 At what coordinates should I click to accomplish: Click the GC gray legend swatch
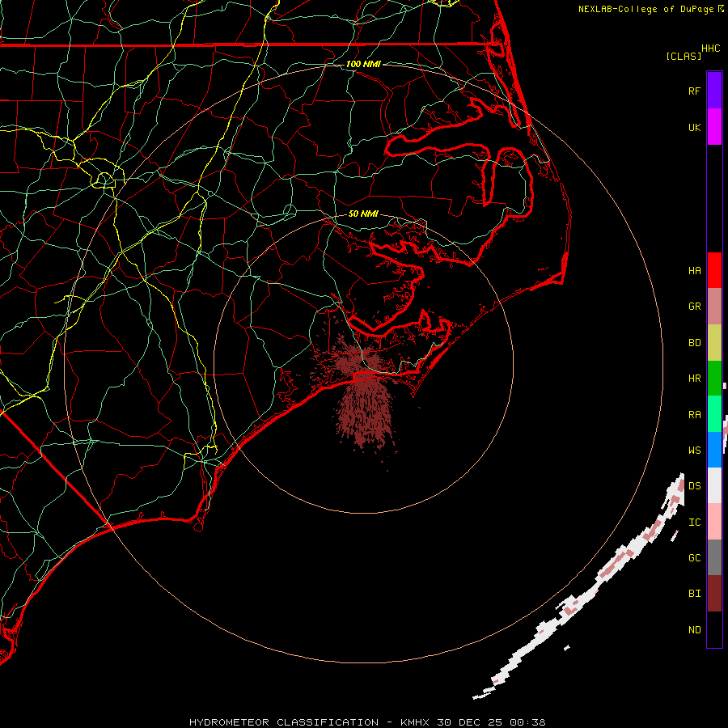pos(714,557)
